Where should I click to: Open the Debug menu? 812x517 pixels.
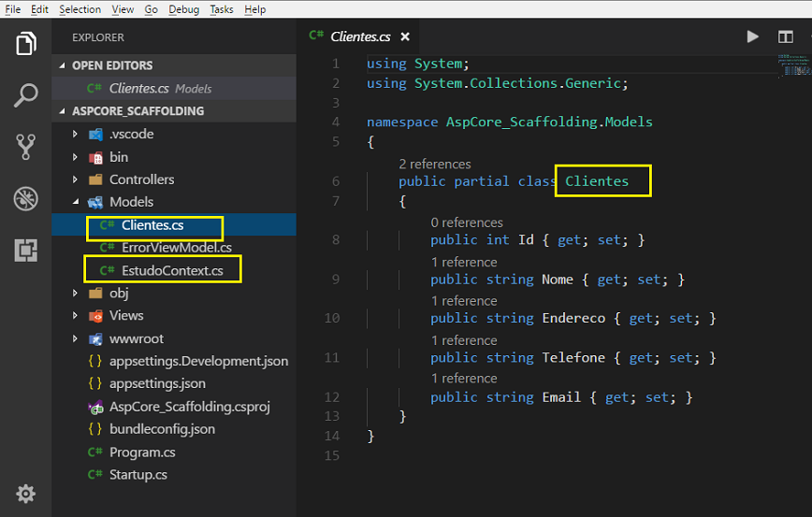click(184, 9)
